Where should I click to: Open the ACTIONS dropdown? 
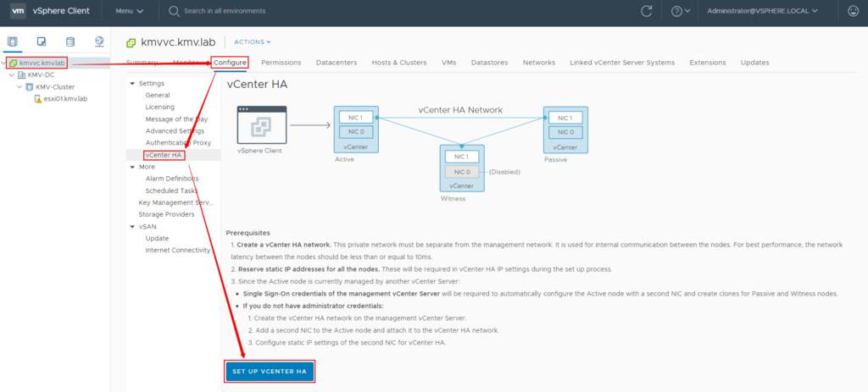coord(253,42)
